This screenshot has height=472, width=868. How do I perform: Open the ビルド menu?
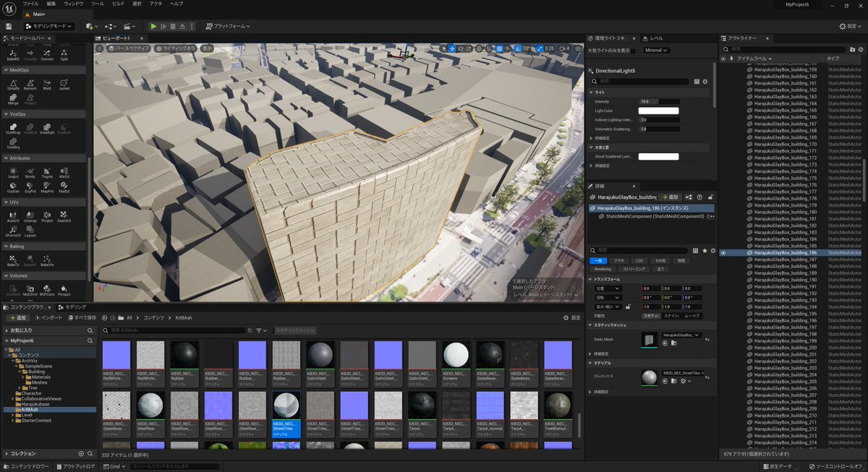[x=118, y=4]
